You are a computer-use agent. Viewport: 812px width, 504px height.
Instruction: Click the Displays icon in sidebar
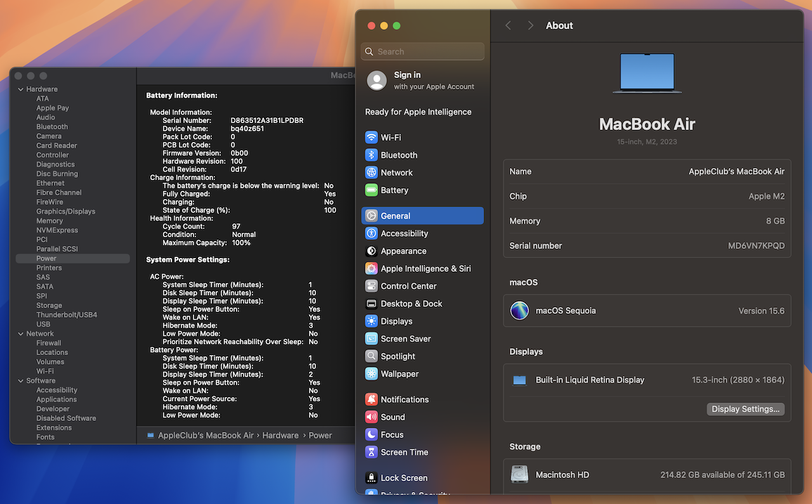(372, 321)
